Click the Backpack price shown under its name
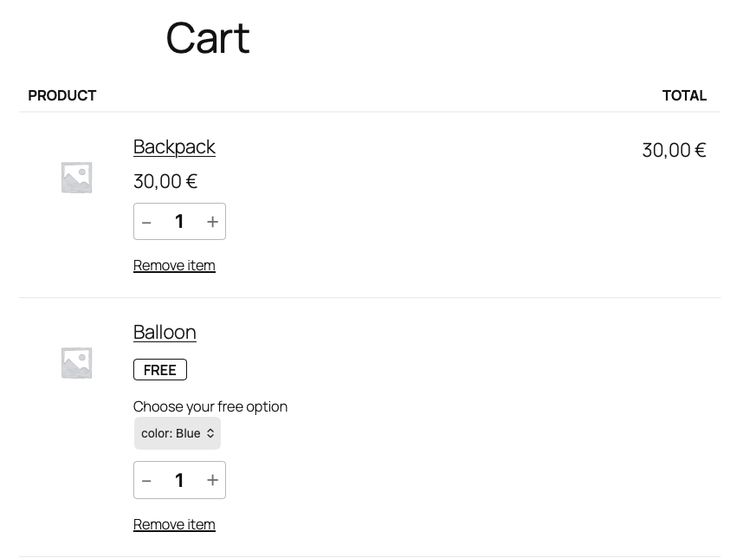The height and width of the screenshot is (558, 756). click(165, 181)
